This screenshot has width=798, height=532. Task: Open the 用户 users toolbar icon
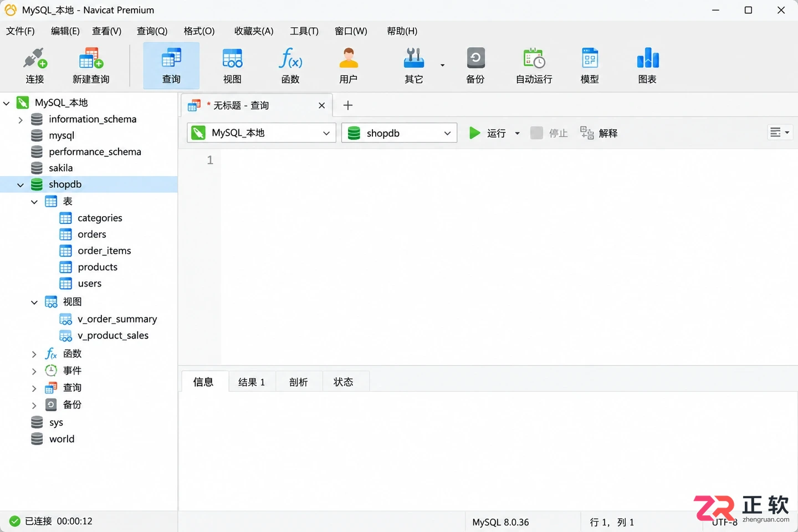click(x=349, y=58)
